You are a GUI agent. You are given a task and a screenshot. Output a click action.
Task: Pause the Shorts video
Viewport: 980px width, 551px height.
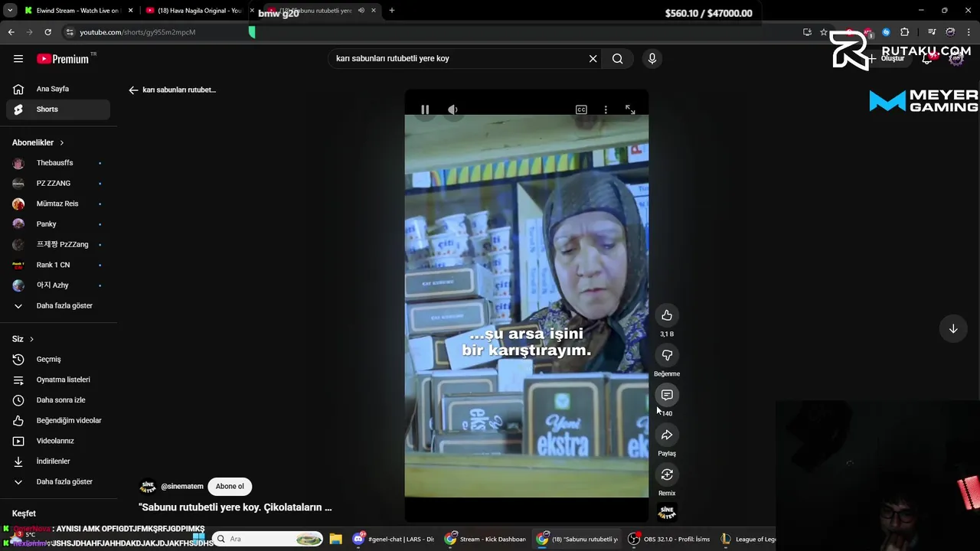[x=425, y=109]
